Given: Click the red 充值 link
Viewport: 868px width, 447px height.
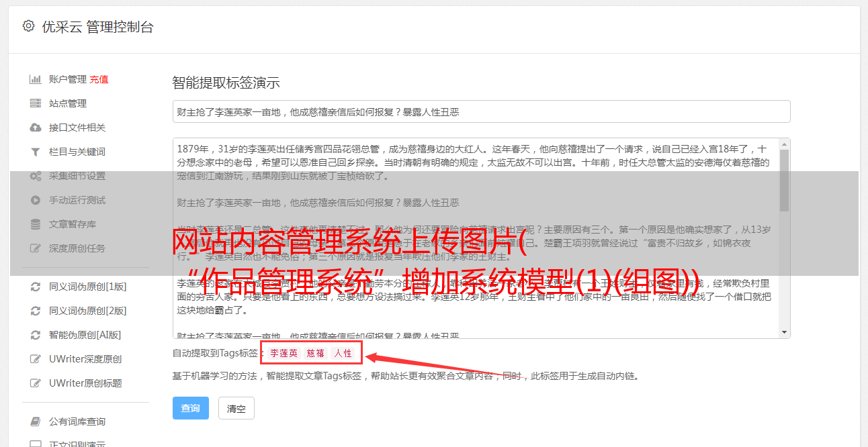Looking at the screenshot, I should tap(99, 79).
